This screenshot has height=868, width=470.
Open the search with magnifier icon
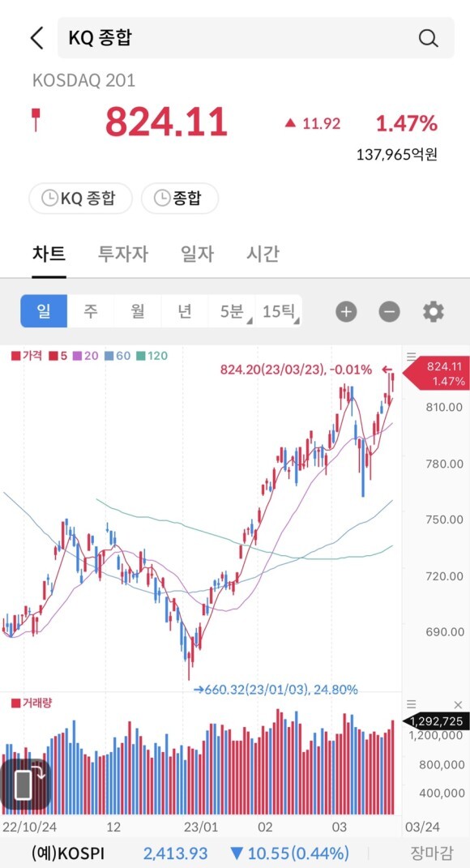click(429, 37)
